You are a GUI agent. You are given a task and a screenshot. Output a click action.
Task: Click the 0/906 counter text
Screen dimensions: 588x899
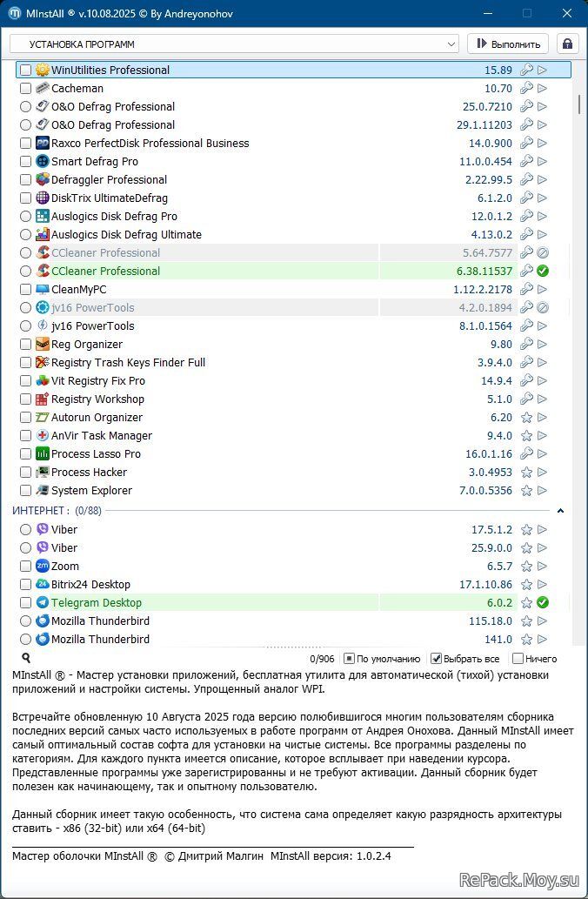pos(322,659)
